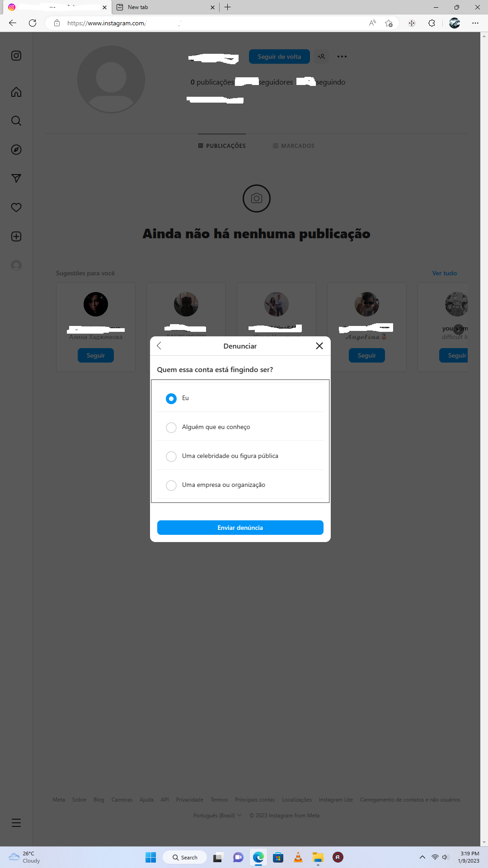Click the create new post plus icon
Viewport: 488px width, 868px height.
click(16, 236)
